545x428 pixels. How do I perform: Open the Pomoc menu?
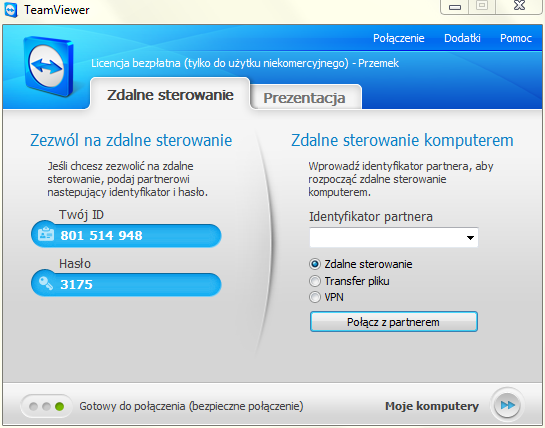[x=516, y=38]
